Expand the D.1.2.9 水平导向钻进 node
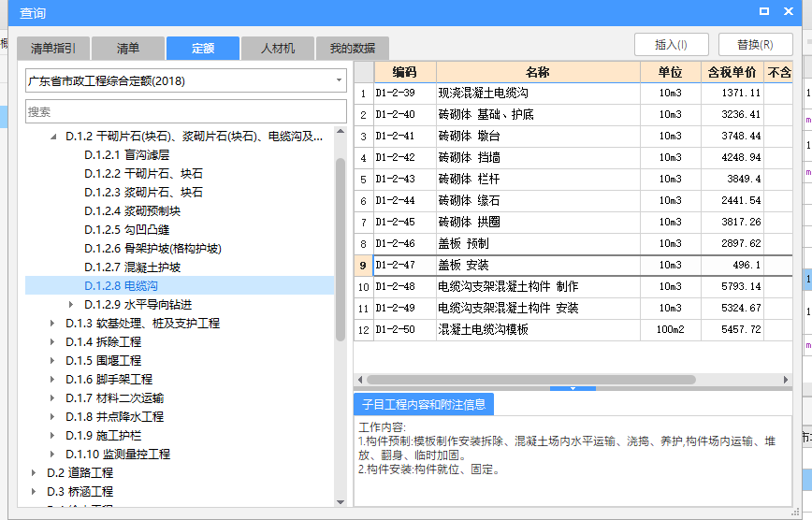This screenshot has width=812, height=520. 71,305
